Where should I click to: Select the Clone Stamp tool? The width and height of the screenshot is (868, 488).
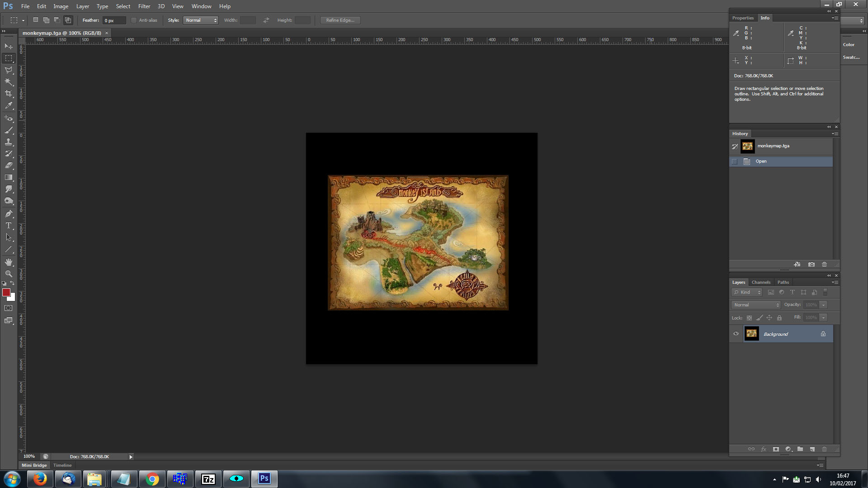(x=9, y=142)
